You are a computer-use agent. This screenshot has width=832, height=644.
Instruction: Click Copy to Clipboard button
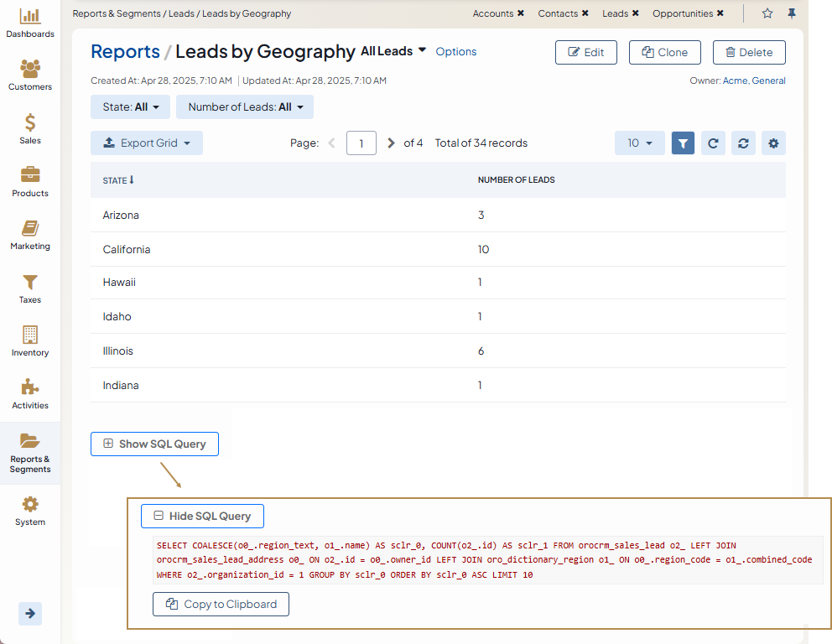221,604
